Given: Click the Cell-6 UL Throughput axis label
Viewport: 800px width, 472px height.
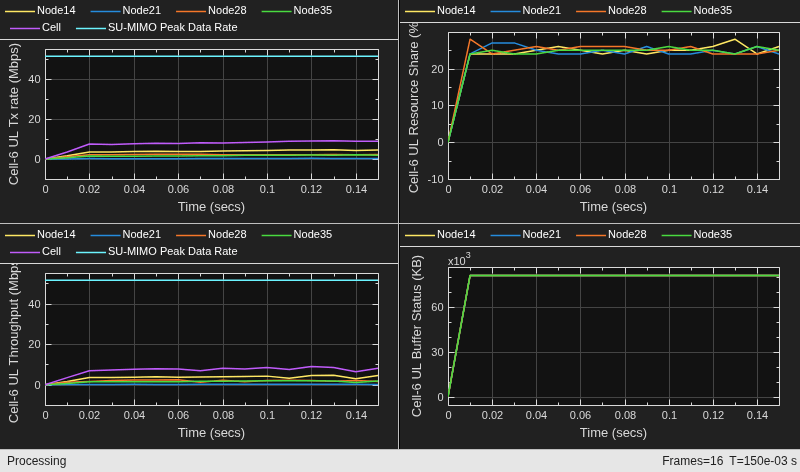Looking at the screenshot, I should click(14, 343).
